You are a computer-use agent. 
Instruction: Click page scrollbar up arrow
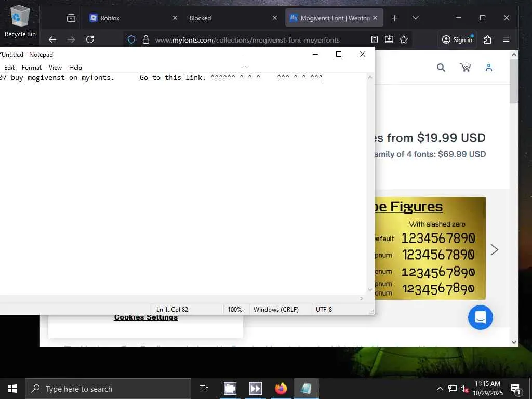point(514,55)
